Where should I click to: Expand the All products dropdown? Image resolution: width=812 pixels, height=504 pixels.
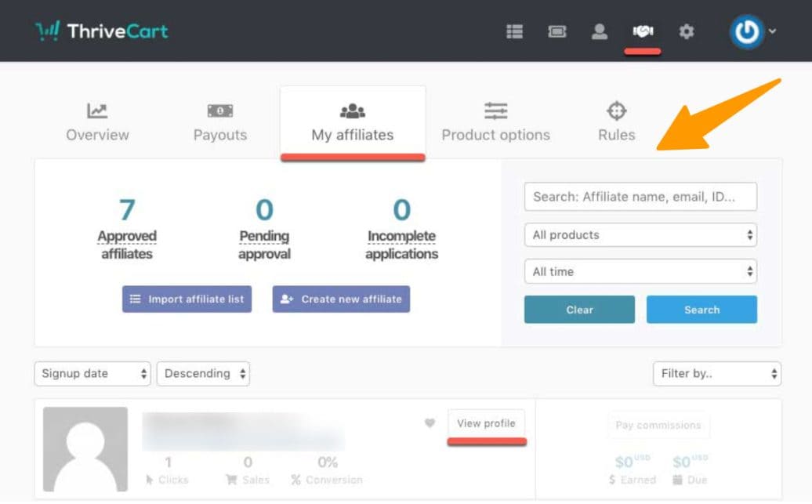(640, 235)
